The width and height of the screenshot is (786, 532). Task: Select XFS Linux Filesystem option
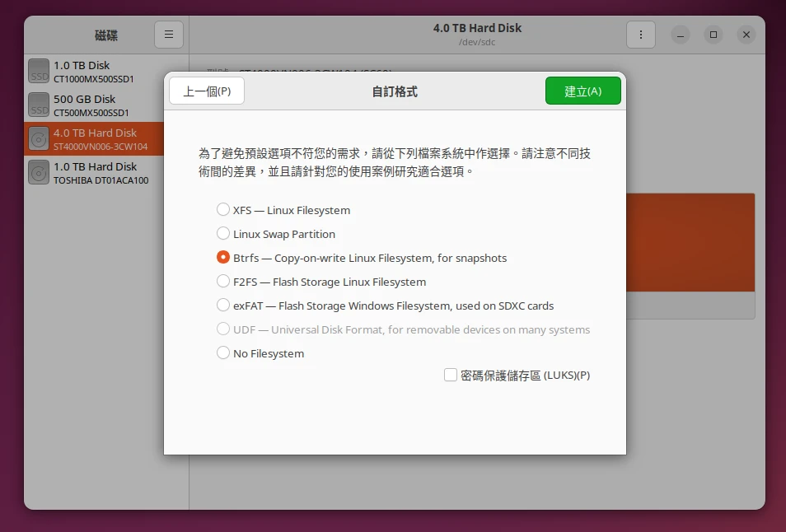pos(223,210)
